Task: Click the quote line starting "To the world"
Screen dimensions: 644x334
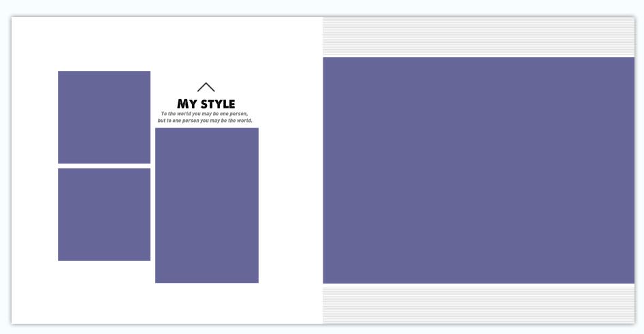Action: click(205, 114)
